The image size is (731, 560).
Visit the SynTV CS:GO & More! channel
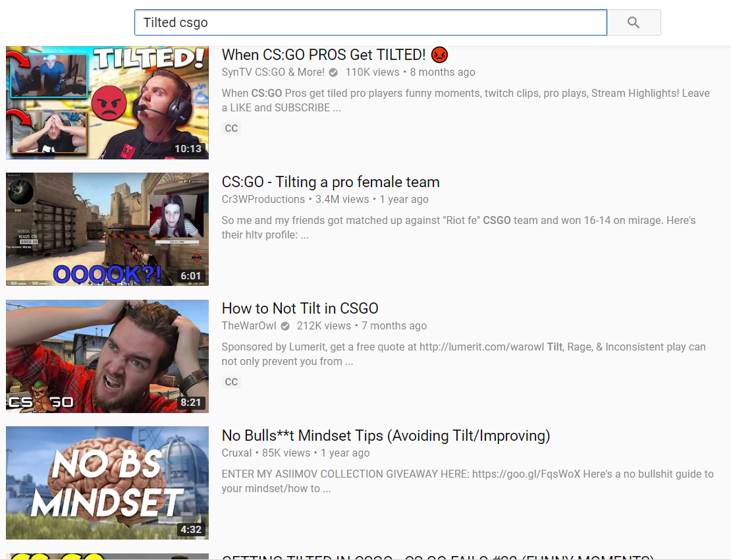pyautogui.click(x=273, y=72)
